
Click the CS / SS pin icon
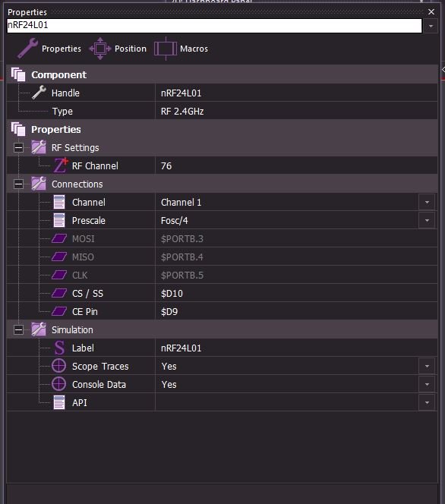pyautogui.click(x=59, y=293)
